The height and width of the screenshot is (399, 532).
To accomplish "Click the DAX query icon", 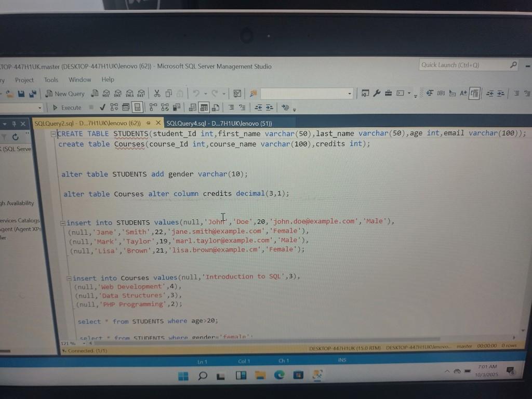I will [141, 94].
